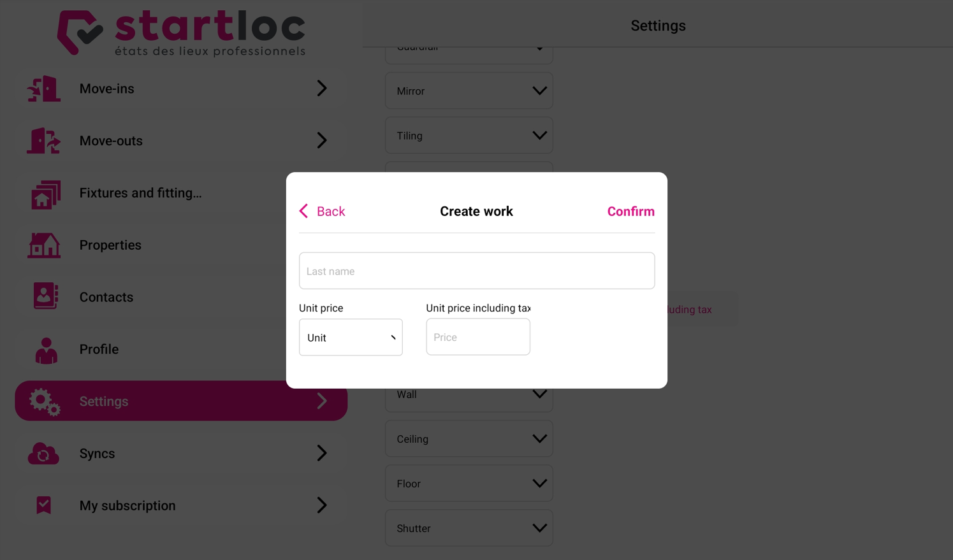Confirm the Create work dialog
953x560 pixels.
(x=630, y=212)
